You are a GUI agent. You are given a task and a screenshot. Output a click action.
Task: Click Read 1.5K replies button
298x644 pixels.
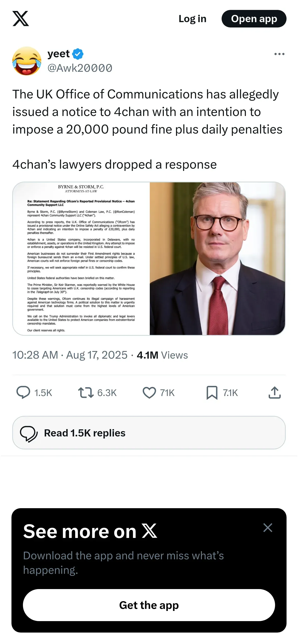pos(149,433)
